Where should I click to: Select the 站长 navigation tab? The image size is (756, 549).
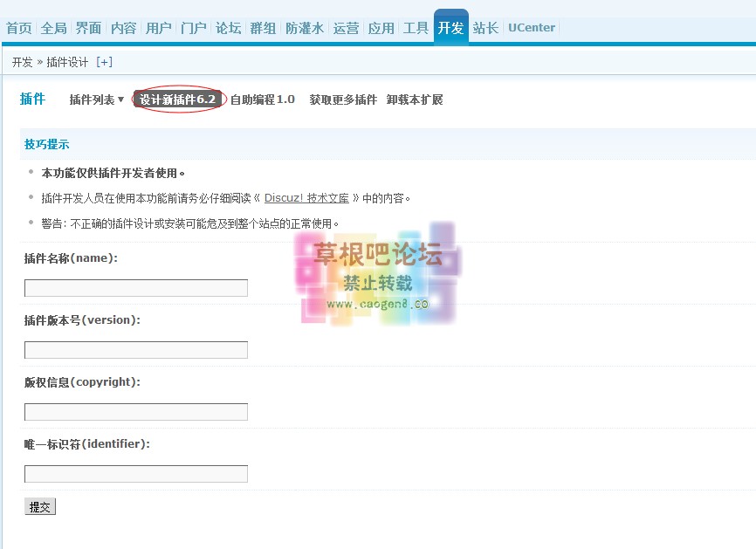485,28
